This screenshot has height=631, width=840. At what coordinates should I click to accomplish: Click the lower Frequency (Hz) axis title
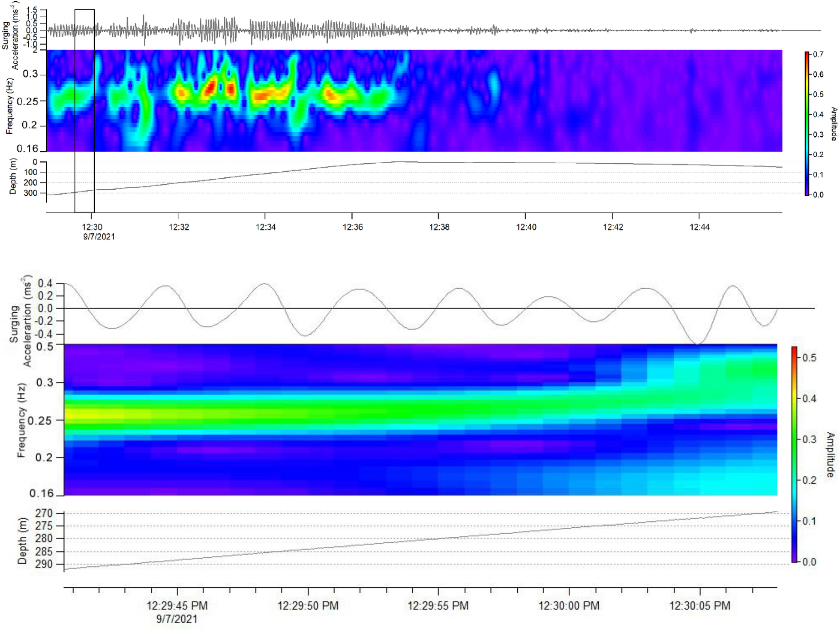(21, 420)
